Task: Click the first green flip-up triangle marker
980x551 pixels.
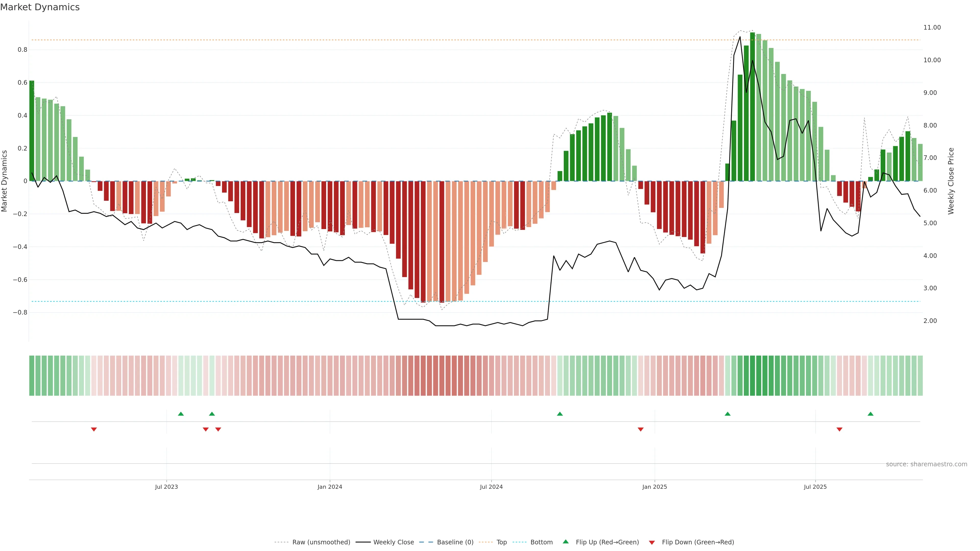Action: [x=181, y=414]
